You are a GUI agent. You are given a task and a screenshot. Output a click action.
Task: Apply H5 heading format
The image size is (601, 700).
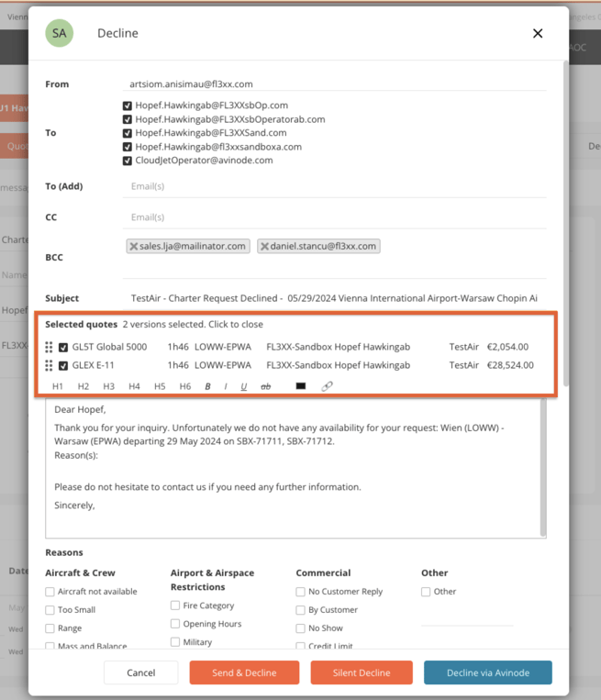coord(160,386)
